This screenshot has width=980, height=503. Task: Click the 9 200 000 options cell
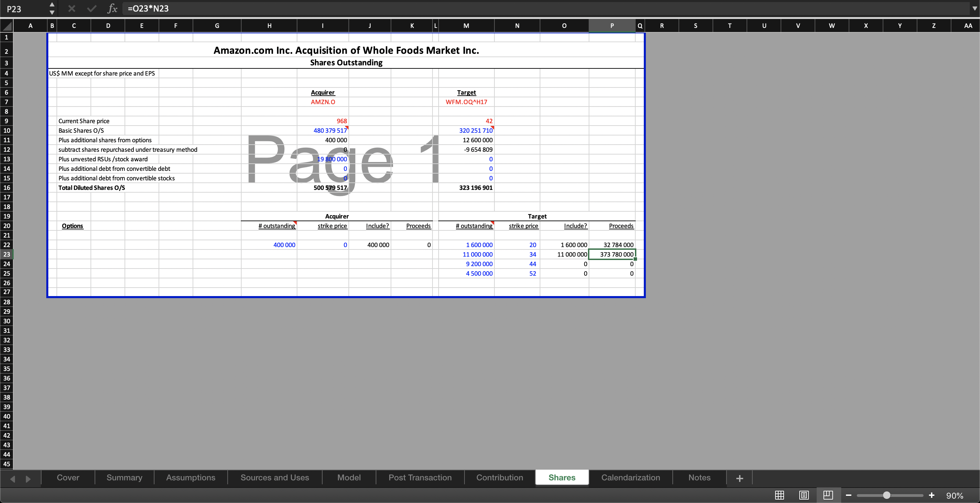coord(466,264)
